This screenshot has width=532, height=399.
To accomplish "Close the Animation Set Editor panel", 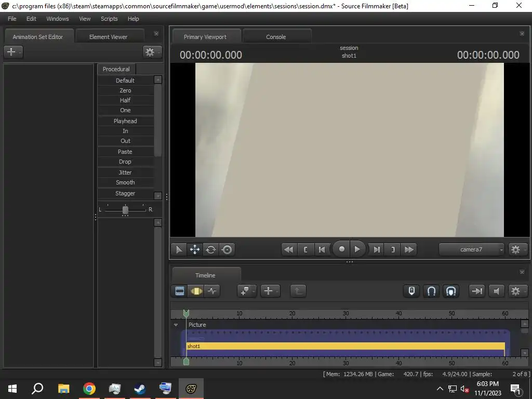I will point(156,34).
